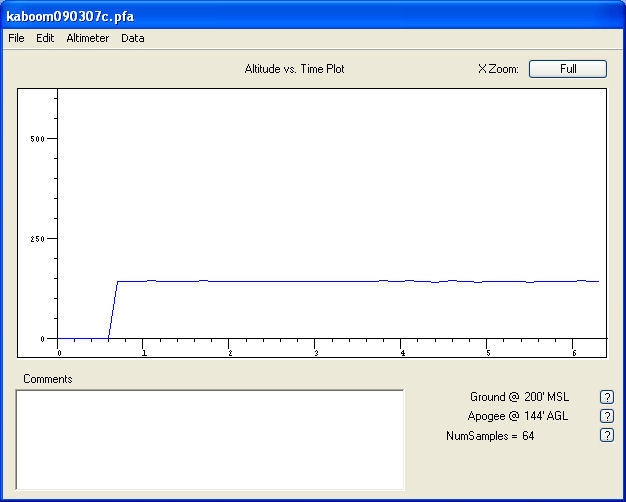626x502 pixels.
Task: Click the 500 label on the altitude axis
Action: [x=38, y=139]
